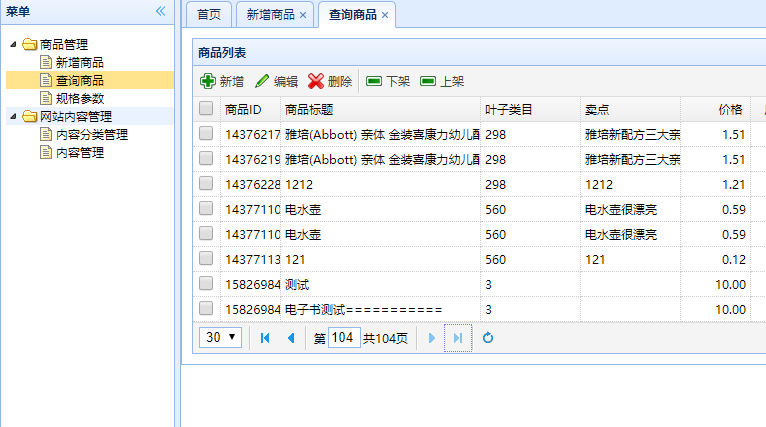Click the 新增 green plus icon
766x427 pixels.
(x=208, y=81)
